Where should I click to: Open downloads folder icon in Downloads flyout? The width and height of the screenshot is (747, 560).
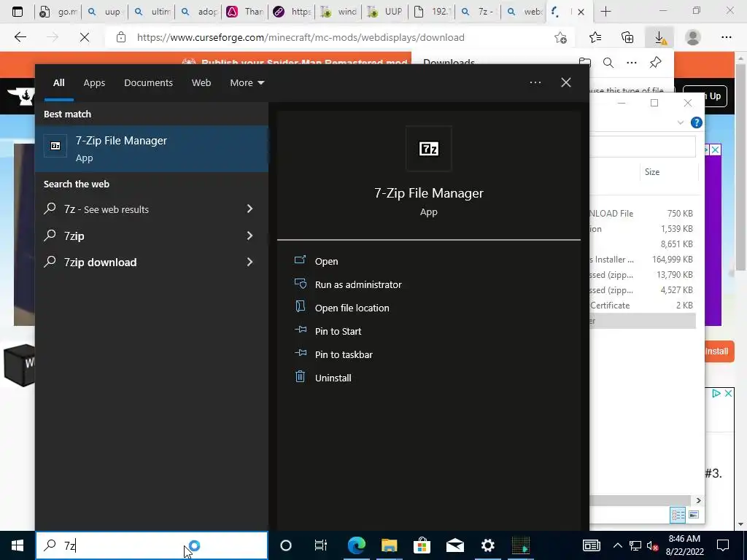[584, 63]
